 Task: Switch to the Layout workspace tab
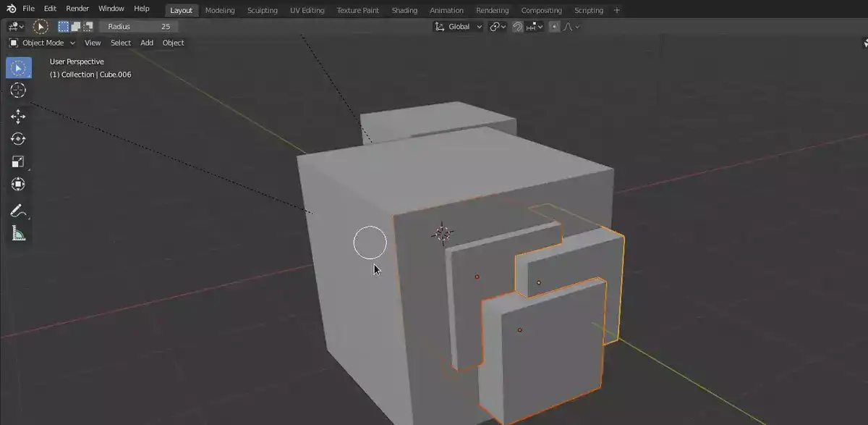pos(182,10)
